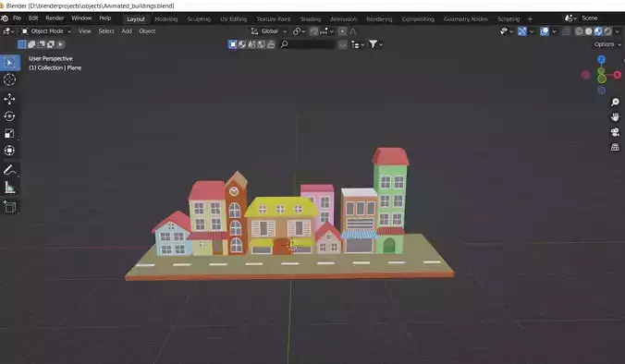Open the viewport Object menu
This screenshot has width=625, height=364.
pyautogui.click(x=147, y=31)
